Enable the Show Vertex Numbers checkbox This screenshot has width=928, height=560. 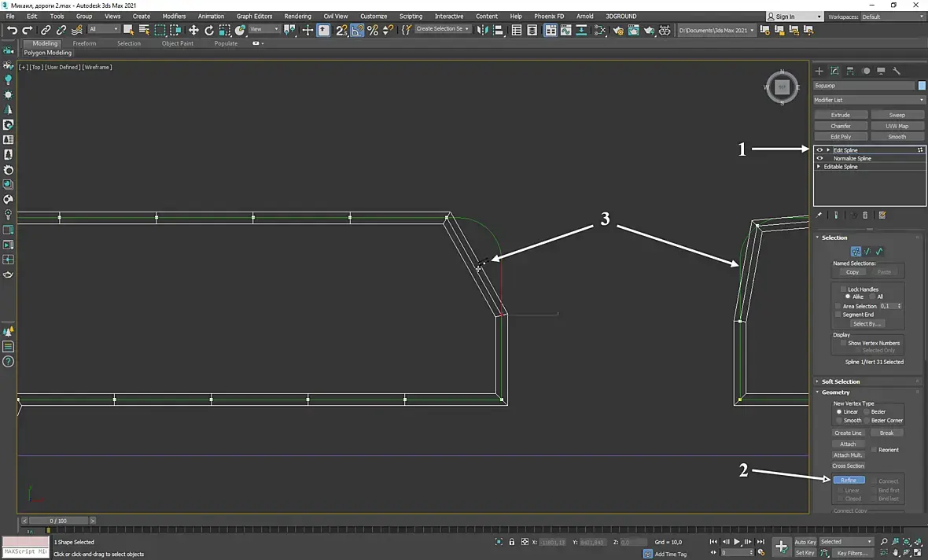[843, 343]
